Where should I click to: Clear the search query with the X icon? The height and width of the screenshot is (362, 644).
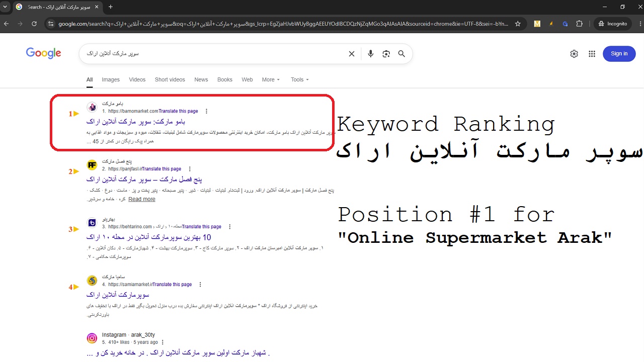click(352, 54)
